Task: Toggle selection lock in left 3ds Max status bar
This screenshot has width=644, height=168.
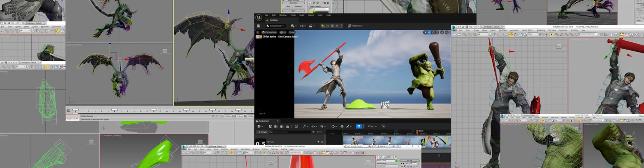Action: pos(216,116)
